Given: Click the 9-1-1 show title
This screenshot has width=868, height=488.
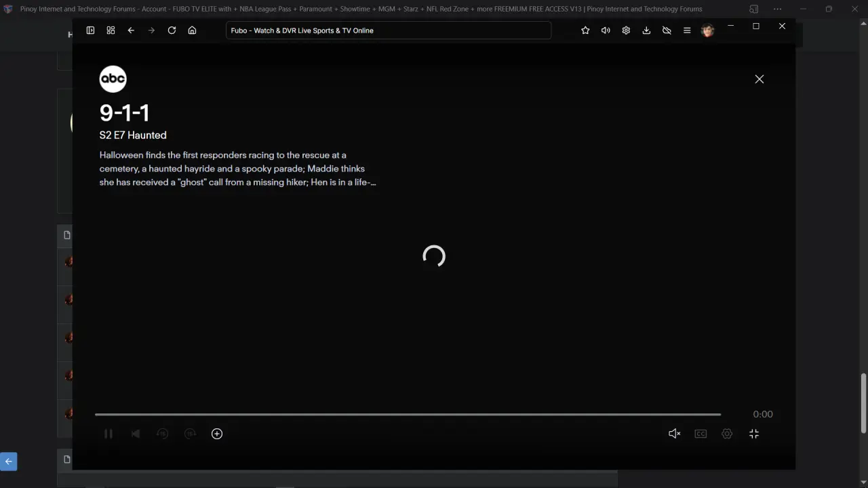Looking at the screenshot, I should tap(124, 113).
